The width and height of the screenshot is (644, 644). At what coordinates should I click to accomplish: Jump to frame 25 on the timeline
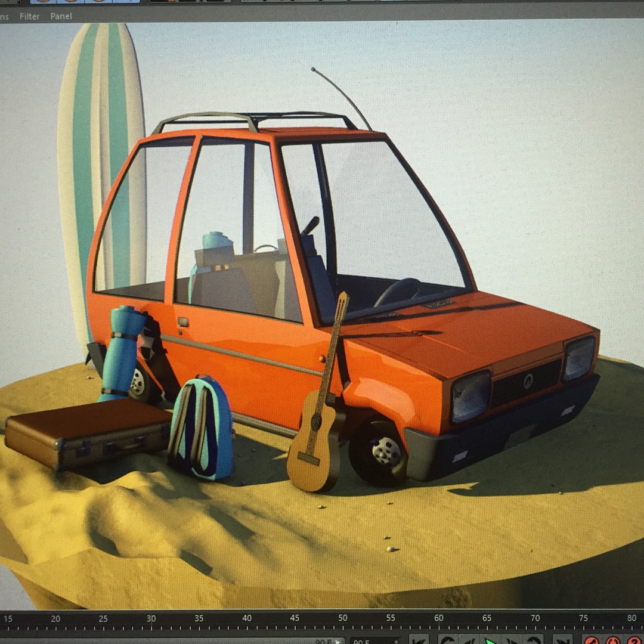pos(103,618)
